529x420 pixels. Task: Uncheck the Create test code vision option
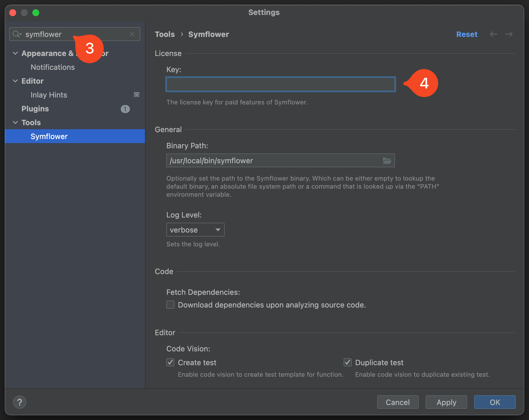170,362
